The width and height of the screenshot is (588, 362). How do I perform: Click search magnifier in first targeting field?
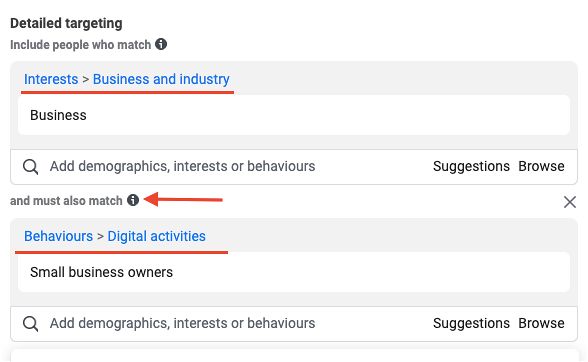click(x=30, y=167)
